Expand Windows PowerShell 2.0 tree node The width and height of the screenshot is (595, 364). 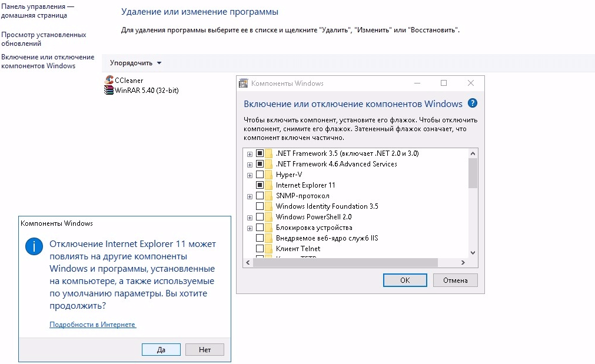250,218
